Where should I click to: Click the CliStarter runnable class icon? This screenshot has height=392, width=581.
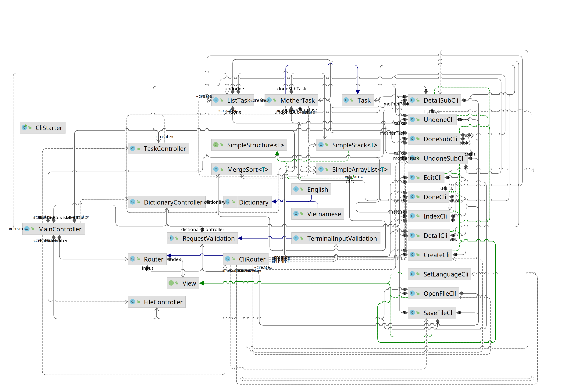pos(24,127)
